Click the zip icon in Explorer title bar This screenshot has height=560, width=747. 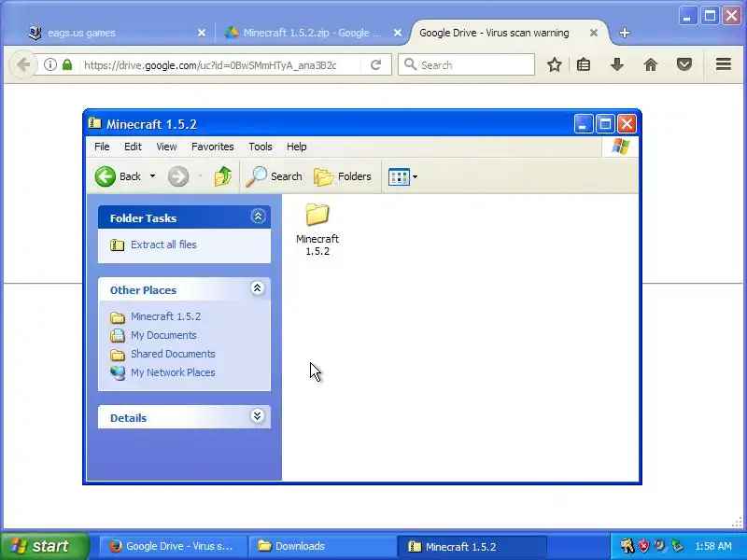tap(95, 124)
